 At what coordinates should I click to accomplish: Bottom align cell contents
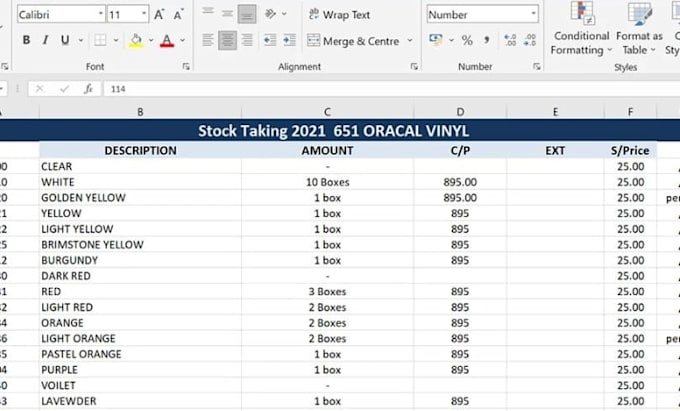(x=247, y=13)
